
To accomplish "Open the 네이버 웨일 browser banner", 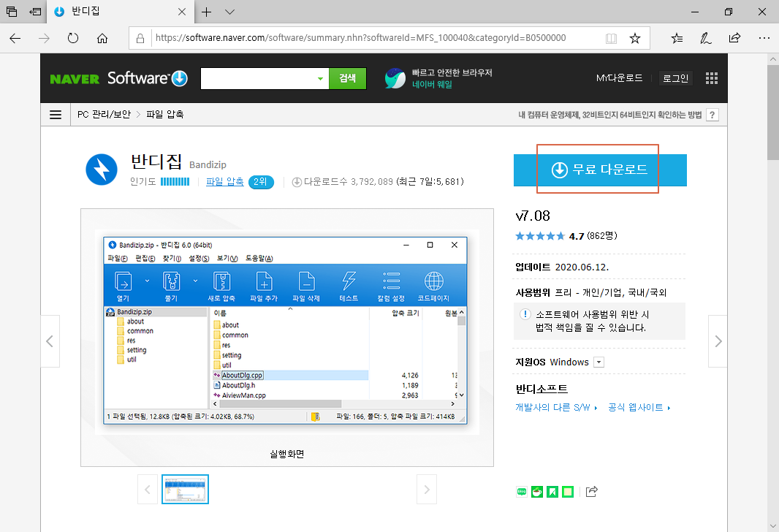I will coord(438,78).
